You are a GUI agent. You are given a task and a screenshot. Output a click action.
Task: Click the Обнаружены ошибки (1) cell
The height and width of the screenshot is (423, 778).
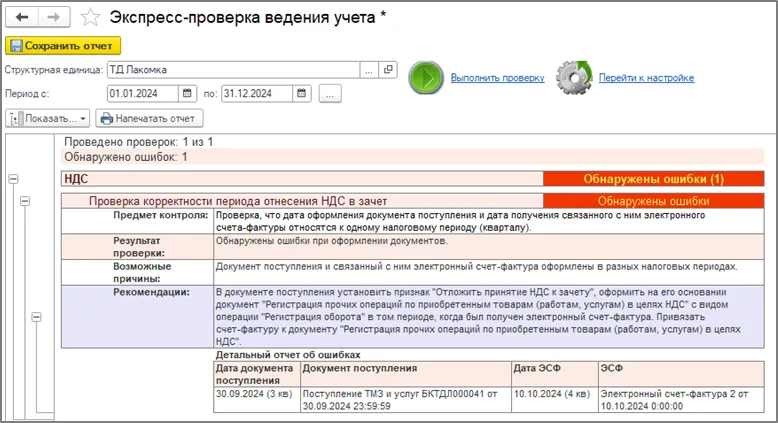[x=653, y=179]
